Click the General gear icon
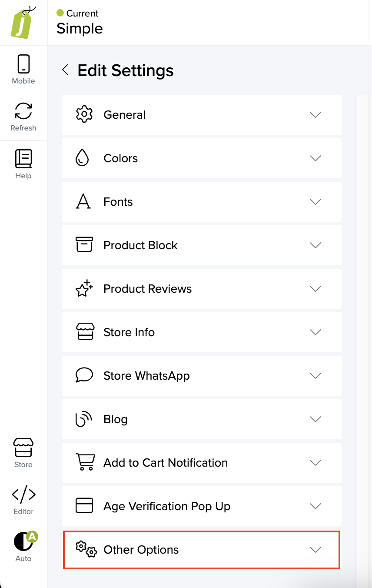 (x=84, y=115)
